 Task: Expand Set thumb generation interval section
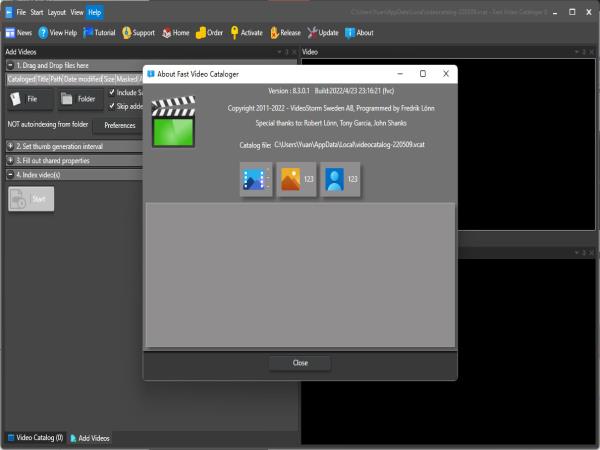10,146
